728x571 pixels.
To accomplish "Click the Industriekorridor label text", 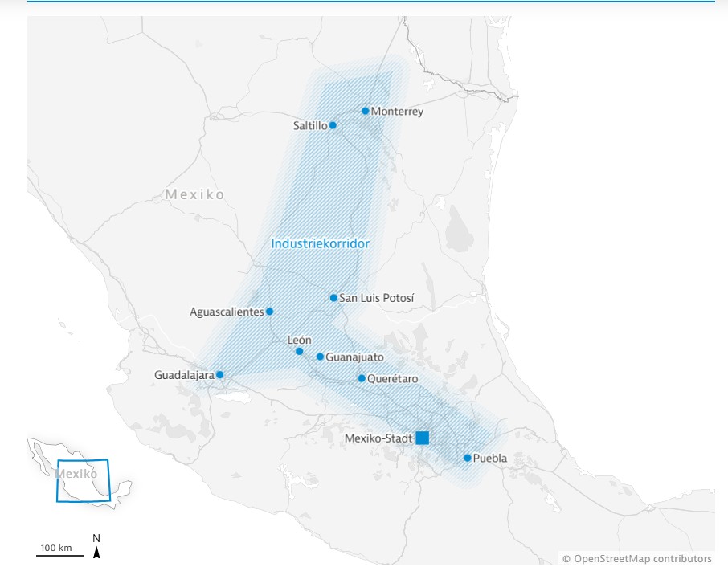I will tap(320, 243).
